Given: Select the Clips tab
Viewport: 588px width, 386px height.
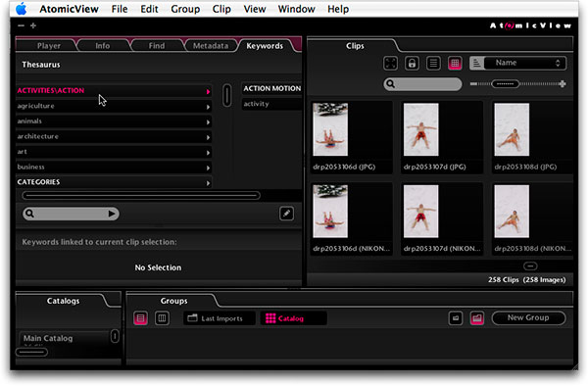Looking at the screenshot, I should tap(355, 46).
